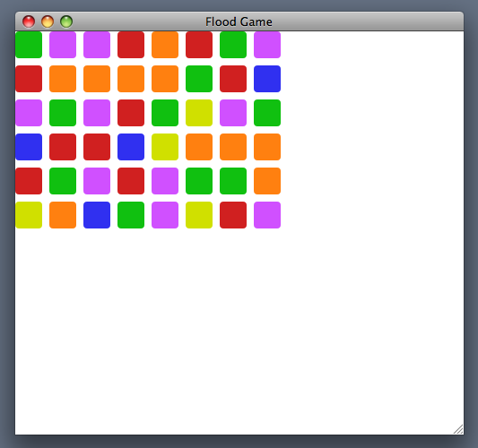Choose the red tile in the bottom row
Screen dimensions: 478x448
coord(233,215)
